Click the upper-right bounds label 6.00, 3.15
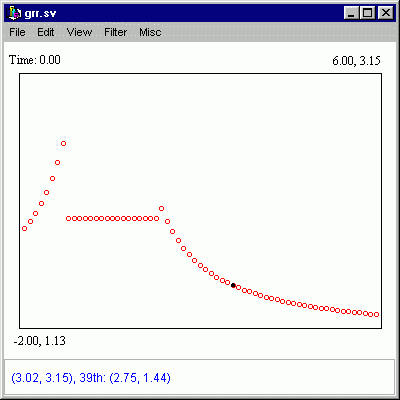The image size is (400, 400). 356,61
